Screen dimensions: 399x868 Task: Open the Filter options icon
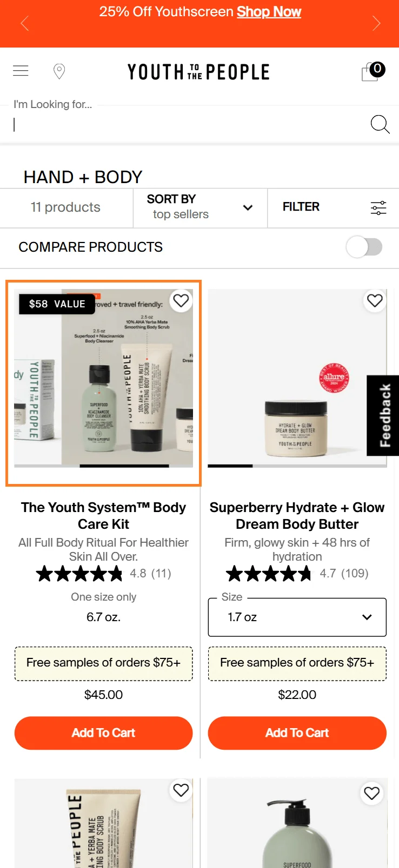[378, 207]
